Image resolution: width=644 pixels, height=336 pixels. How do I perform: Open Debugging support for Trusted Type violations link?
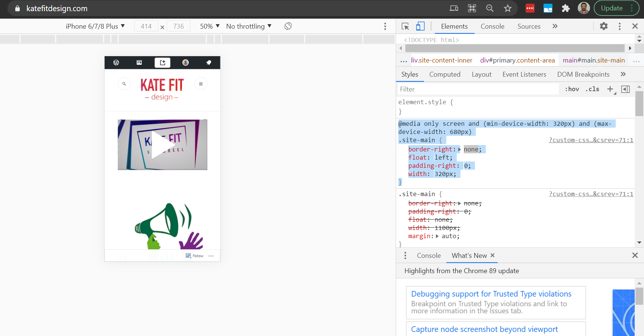point(491,294)
